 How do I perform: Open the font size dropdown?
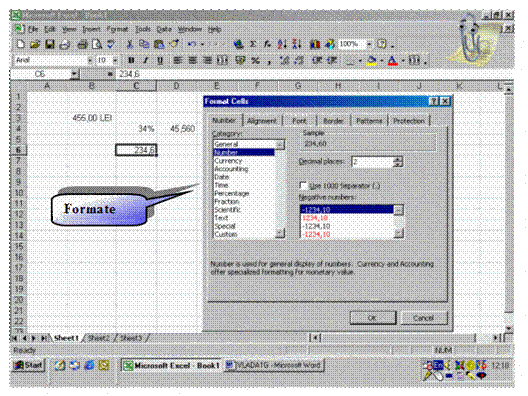click(x=115, y=60)
